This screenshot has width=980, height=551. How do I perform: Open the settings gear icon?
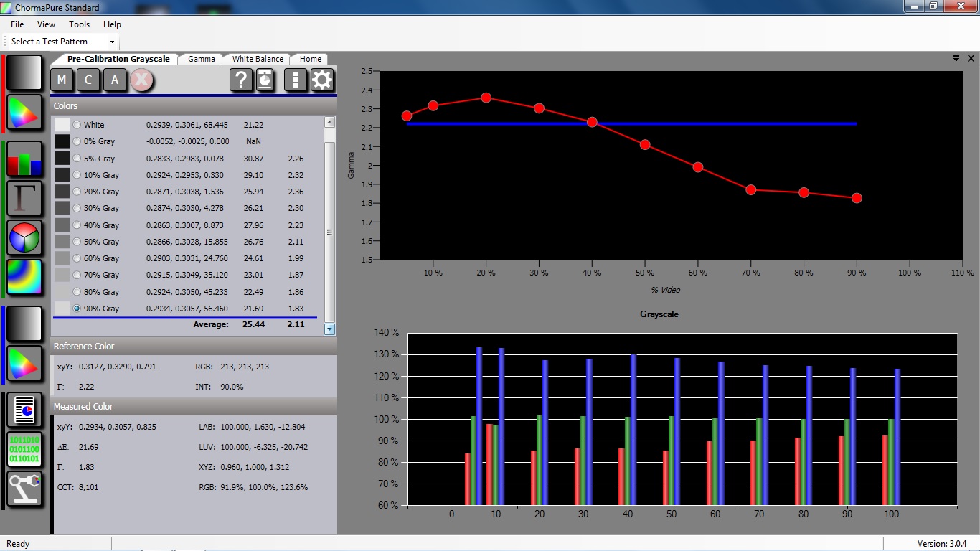click(322, 80)
